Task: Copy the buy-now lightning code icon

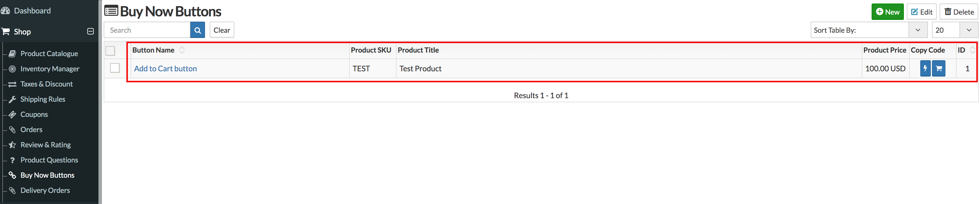Action: click(x=925, y=69)
